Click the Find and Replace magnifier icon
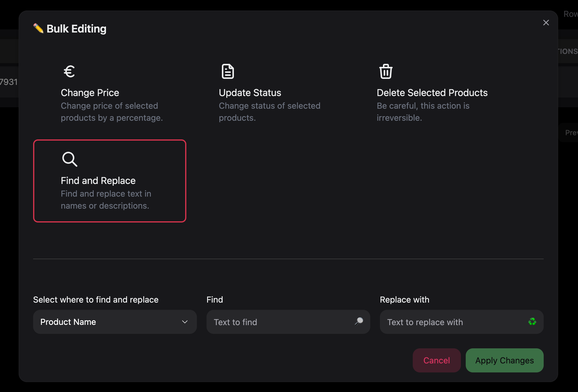 70,159
